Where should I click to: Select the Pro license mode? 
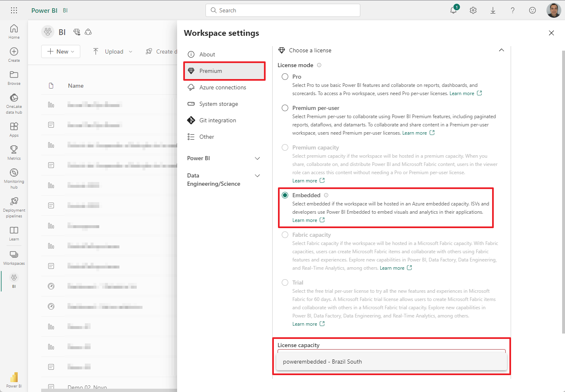coord(285,77)
